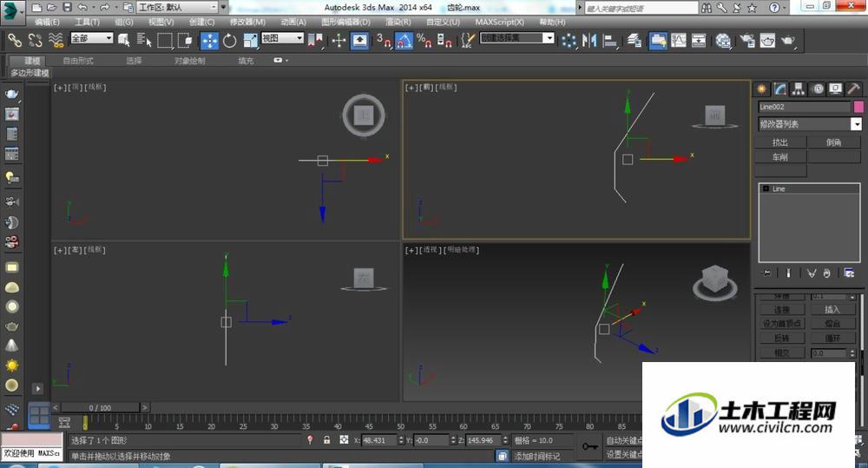Click the time slider showing 0 / 100
This screenshot has width=868, height=468.
100,407
